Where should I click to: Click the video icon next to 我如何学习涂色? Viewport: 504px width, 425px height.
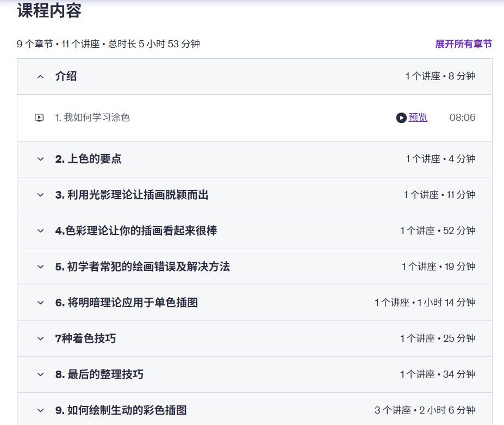coord(39,118)
